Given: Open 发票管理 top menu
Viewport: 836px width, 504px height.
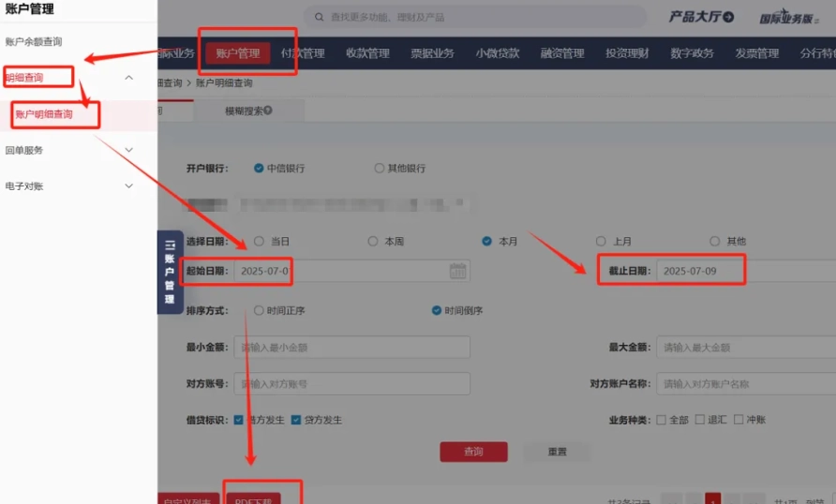Looking at the screenshot, I should [757, 53].
